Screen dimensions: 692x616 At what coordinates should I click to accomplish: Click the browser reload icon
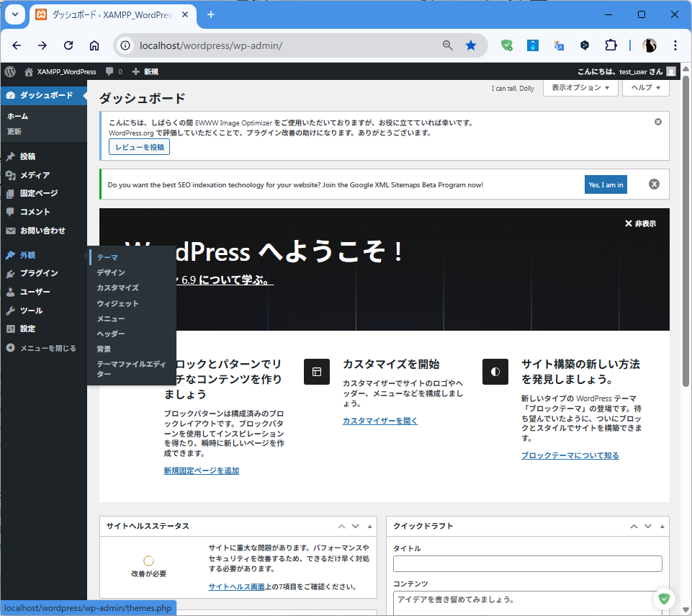click(68, 45)
